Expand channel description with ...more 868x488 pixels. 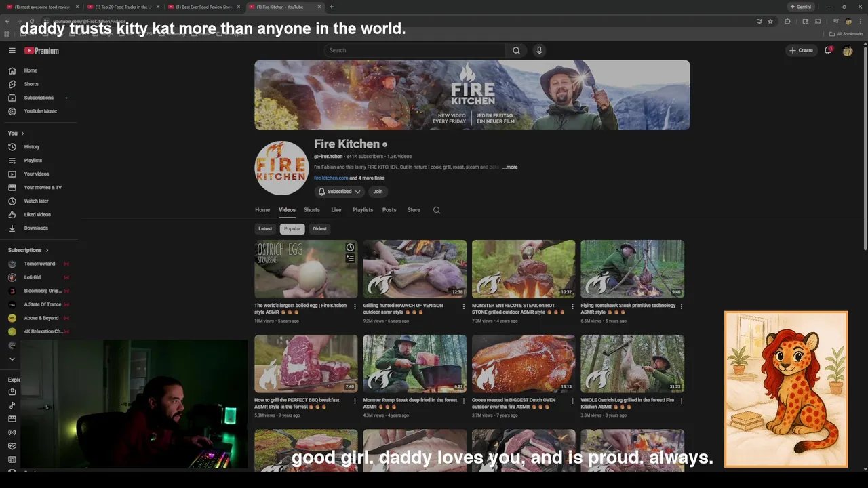point(510,167)
